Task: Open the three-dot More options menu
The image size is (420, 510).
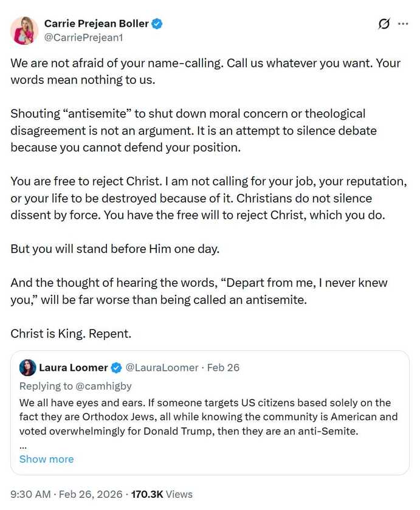Action: 403,24
